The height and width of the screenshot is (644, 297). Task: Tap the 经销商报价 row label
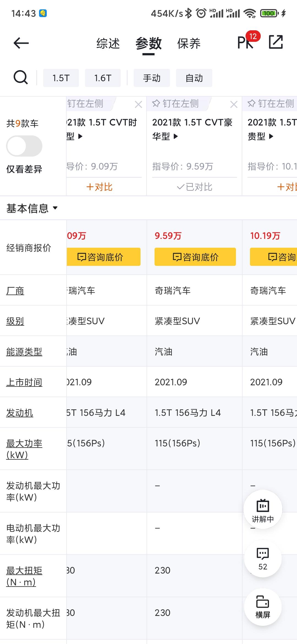29,248
